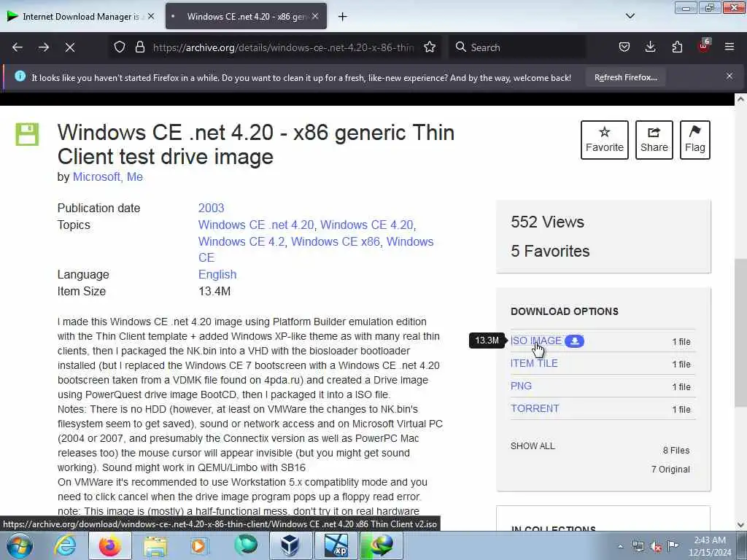Open Windows Media Player from taskbar
Viewport: 747px width, 560px height.
[x=198, y=545]
